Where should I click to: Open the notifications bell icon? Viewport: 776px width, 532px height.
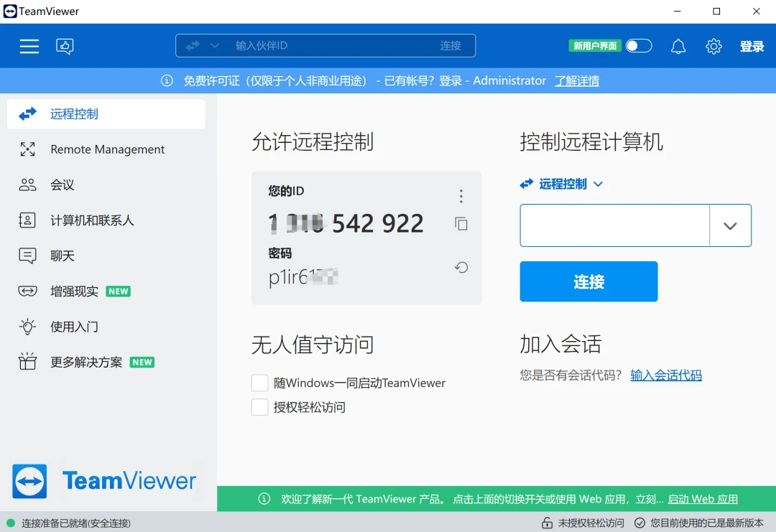pyautogui.click(x=678, y=46)
